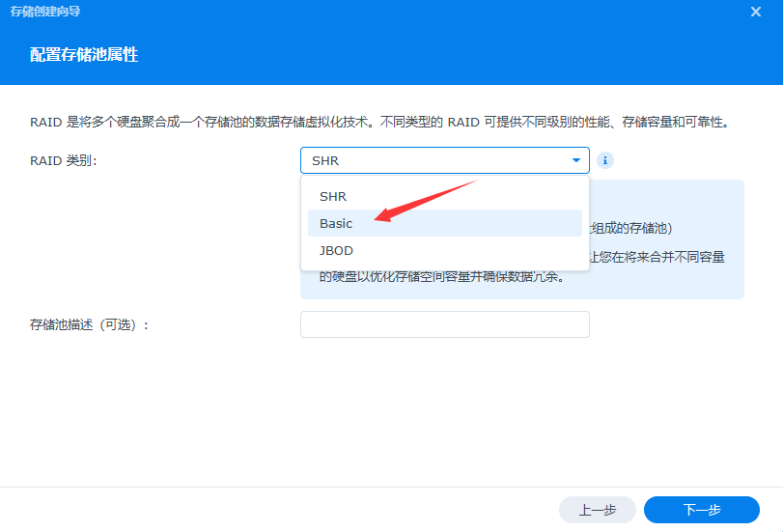This screenshot has width=783, height=532.
Task: Click the 存储池描述（可选）label
Action: point(90,324)
